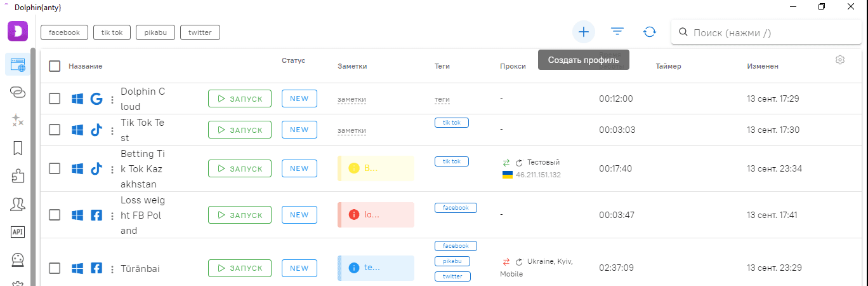The height and width of the screenshot is (286, 868).
Task: Filter by pikabu tag at top
Action: (x=155, y=32)
